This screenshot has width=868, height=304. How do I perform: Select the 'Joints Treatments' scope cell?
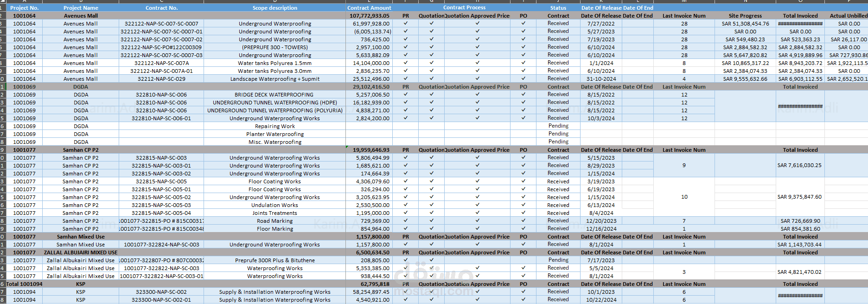[x=275, y=213]
